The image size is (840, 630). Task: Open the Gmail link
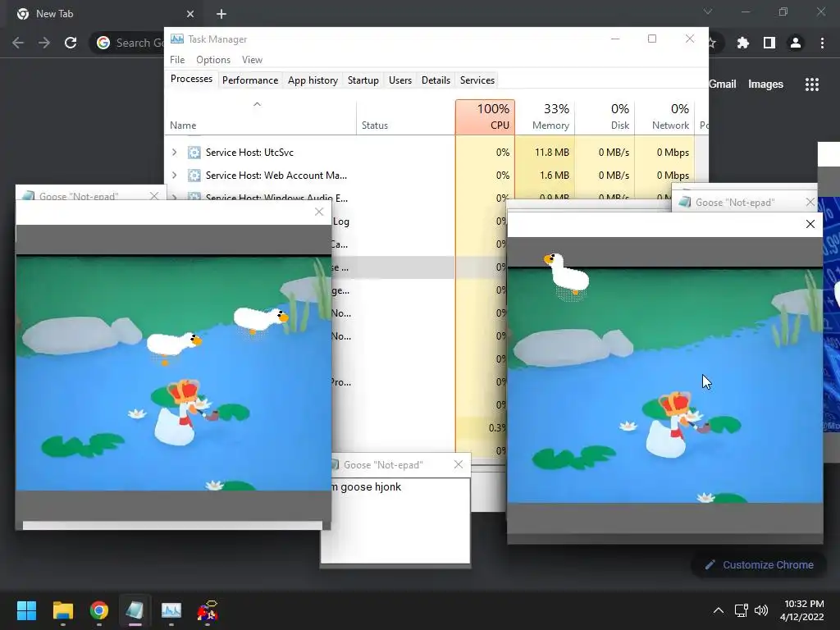coord(723,84)
